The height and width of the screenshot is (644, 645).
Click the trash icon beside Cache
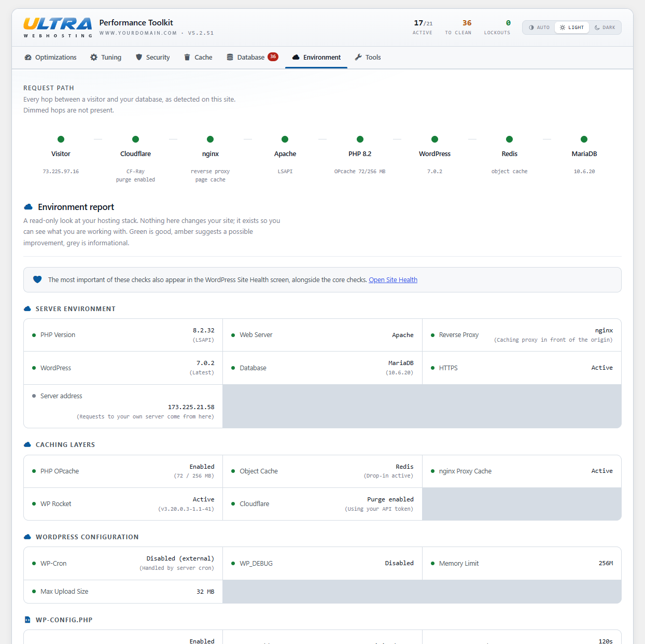pyautogui.click(x=187, y=58)
